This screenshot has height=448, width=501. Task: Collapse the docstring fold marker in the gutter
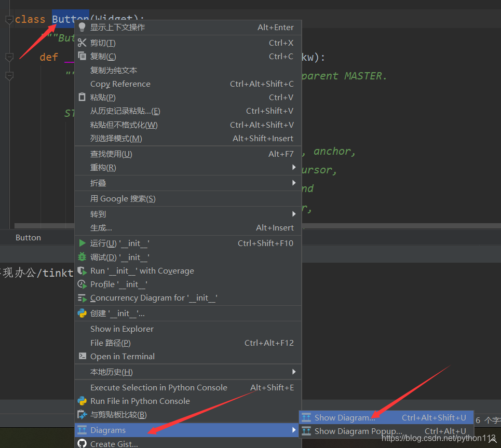click(x=9, y=76)
